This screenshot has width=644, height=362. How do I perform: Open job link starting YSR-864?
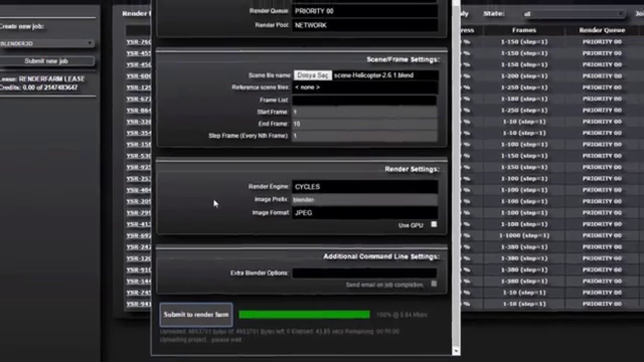click(x=139, y=110)
